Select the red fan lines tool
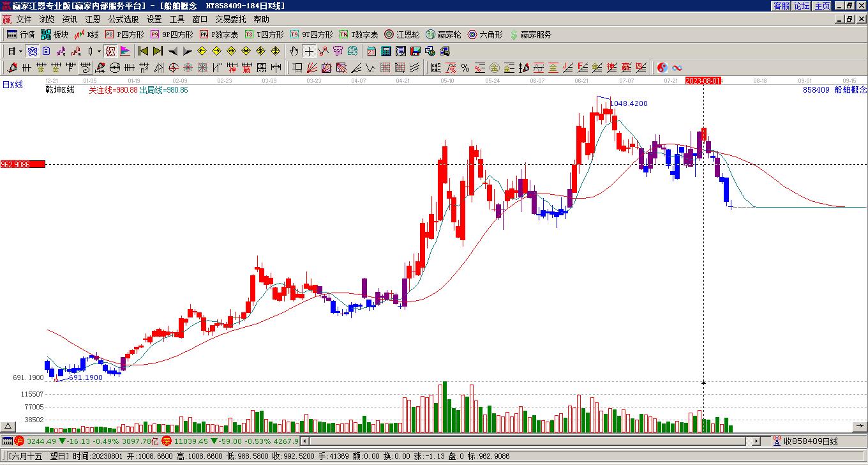This screenshot has width=868, height=465. 311,68
